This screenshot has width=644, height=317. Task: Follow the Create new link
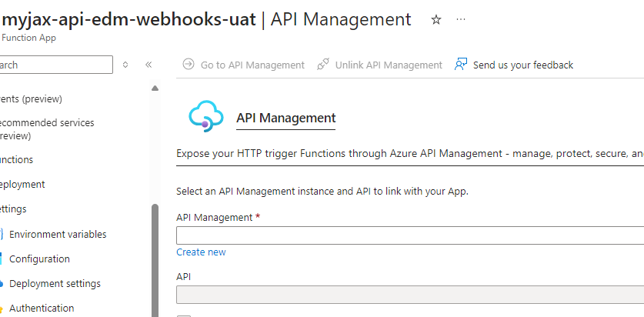pos(201,252)
